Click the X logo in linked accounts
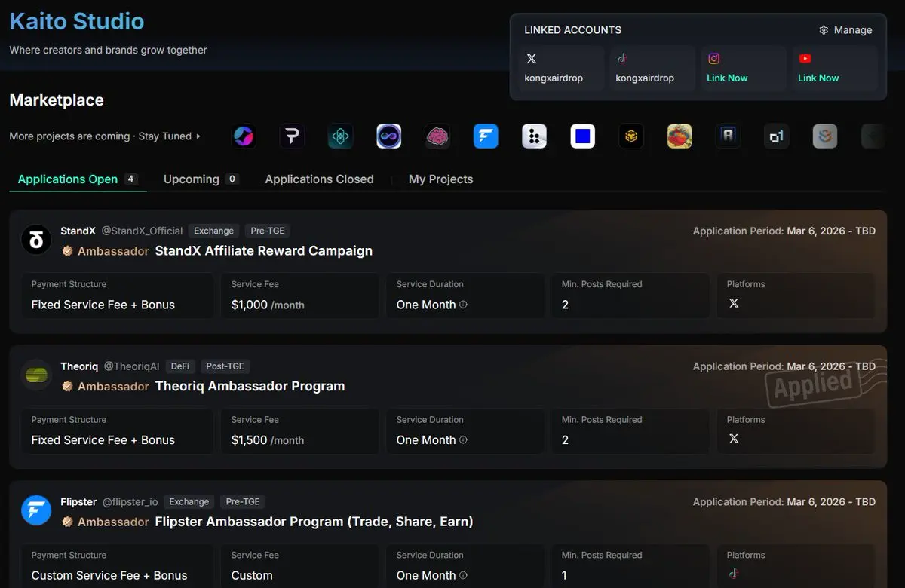The image size is (905, 588). pyautogui.click(x=531, y=58)
